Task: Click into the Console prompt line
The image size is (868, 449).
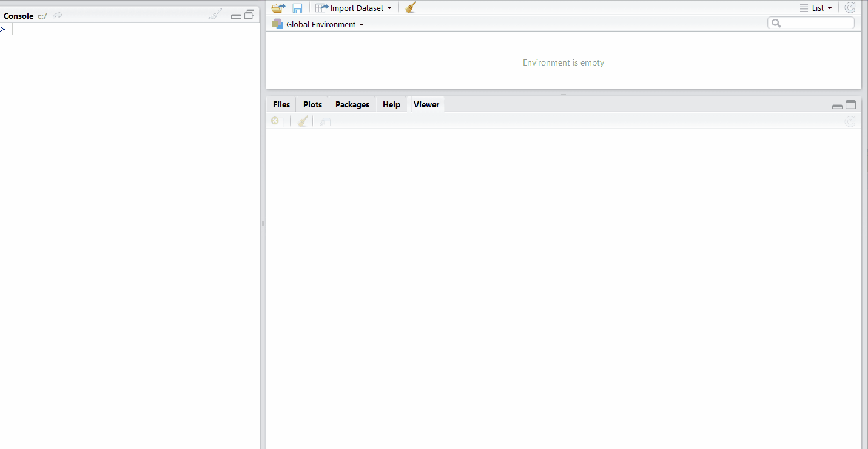Action: 130,29
